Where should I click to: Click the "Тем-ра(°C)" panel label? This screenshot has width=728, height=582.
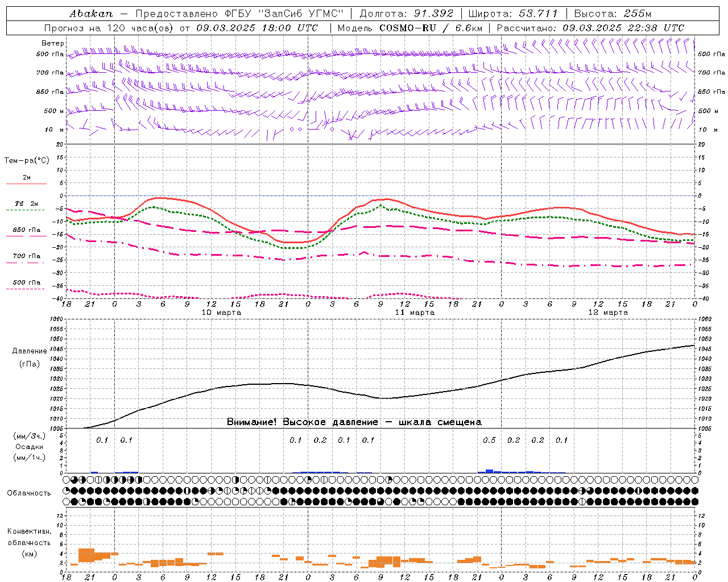[27, 161]
